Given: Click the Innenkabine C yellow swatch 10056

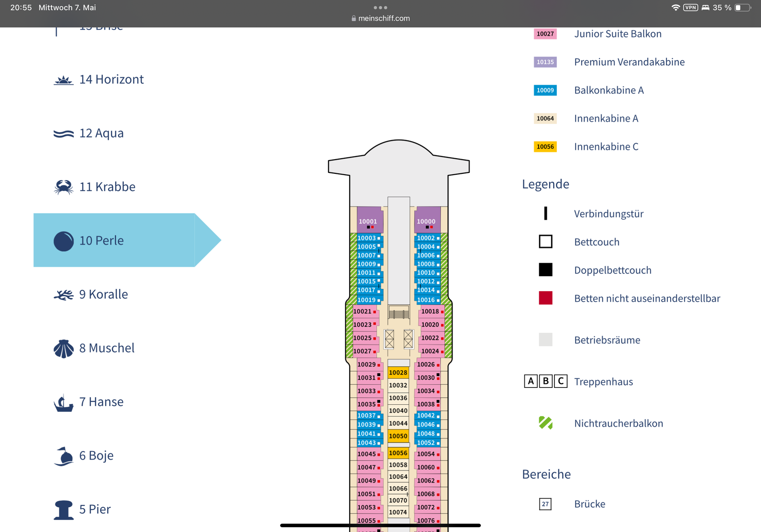Looking at the screenshot, I should click(545, 147).
